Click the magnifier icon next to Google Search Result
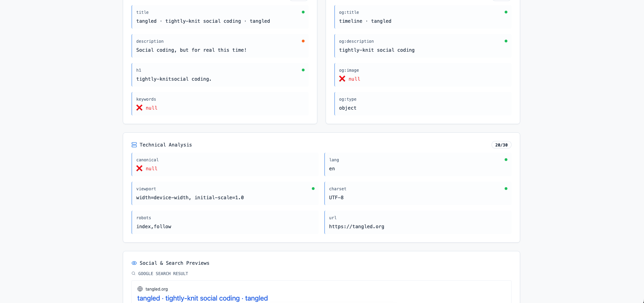The image size is (644, 303). click(x=133, y=274)
